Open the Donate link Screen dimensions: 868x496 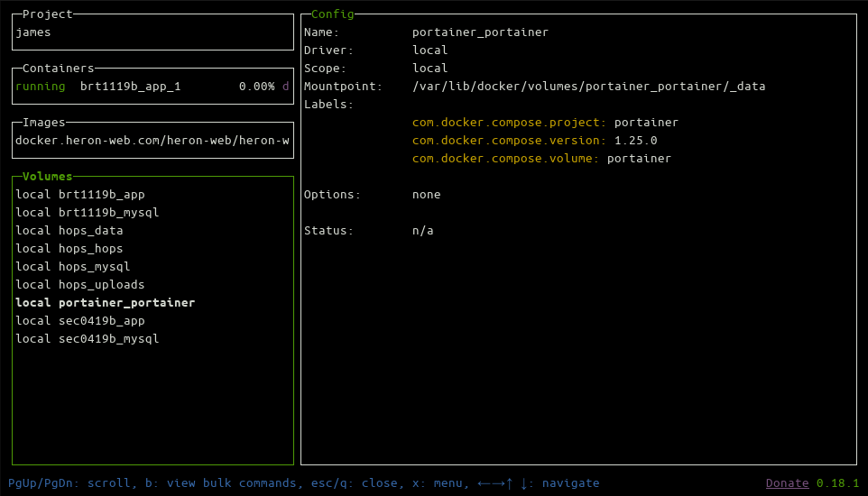[787, 483]
